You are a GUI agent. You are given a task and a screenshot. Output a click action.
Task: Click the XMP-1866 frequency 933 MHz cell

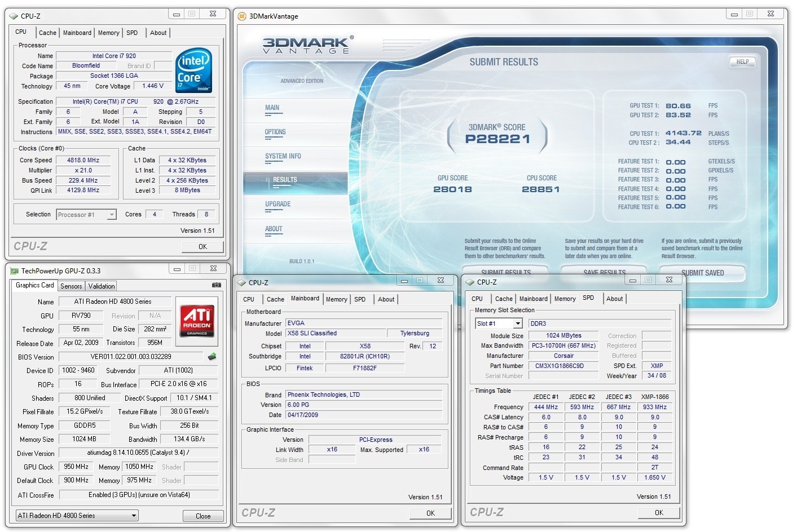[655, 407]
